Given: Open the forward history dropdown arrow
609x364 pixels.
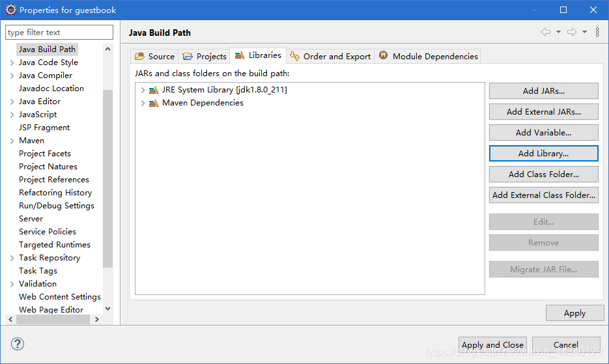Looking at the screenshot, I should [x=584, y=32].
